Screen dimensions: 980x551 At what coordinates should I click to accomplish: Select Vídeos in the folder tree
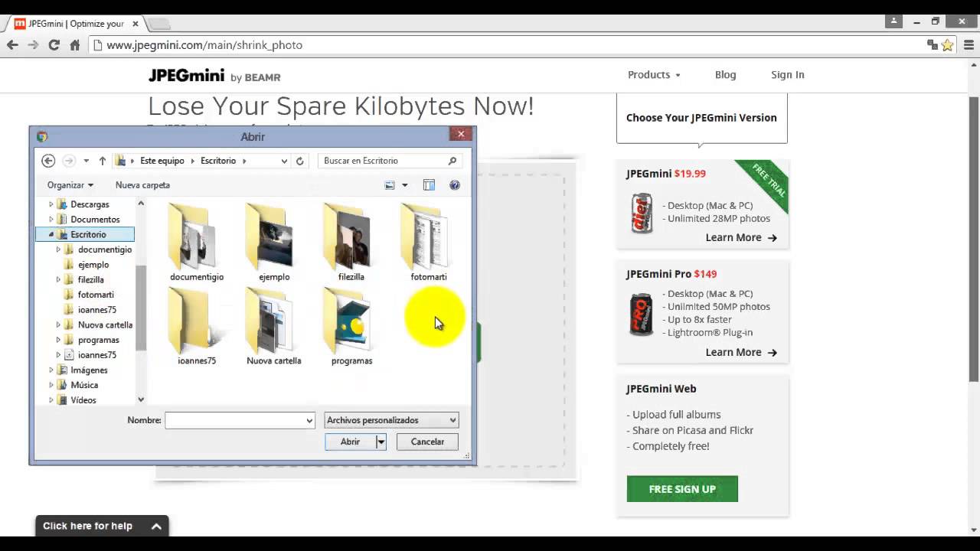pos(83,400)
